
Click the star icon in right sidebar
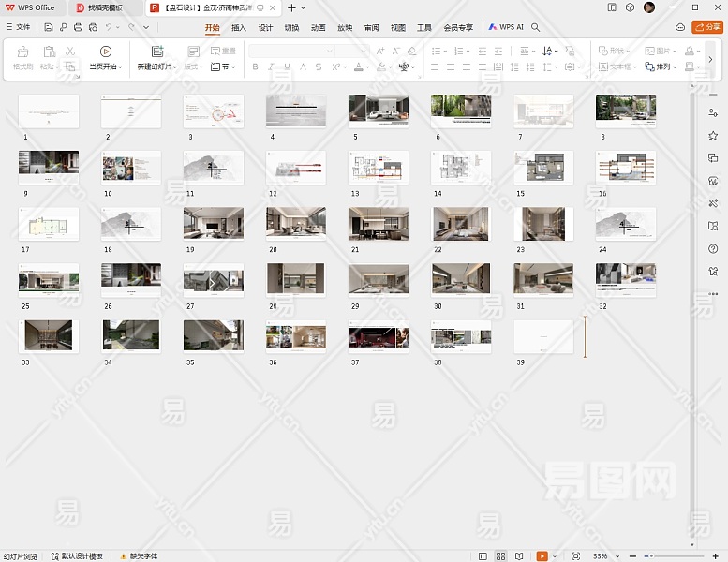(x=713, y=136)
